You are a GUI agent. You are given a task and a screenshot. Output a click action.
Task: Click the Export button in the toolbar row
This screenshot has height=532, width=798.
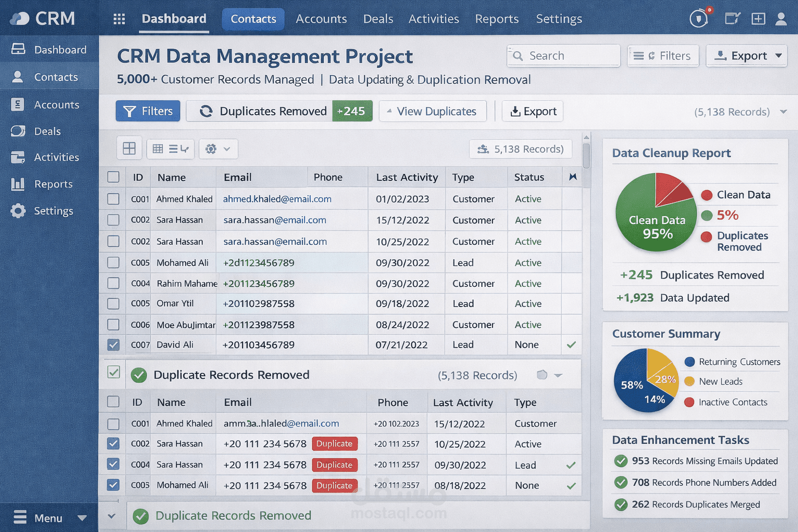tap(533, 111)
